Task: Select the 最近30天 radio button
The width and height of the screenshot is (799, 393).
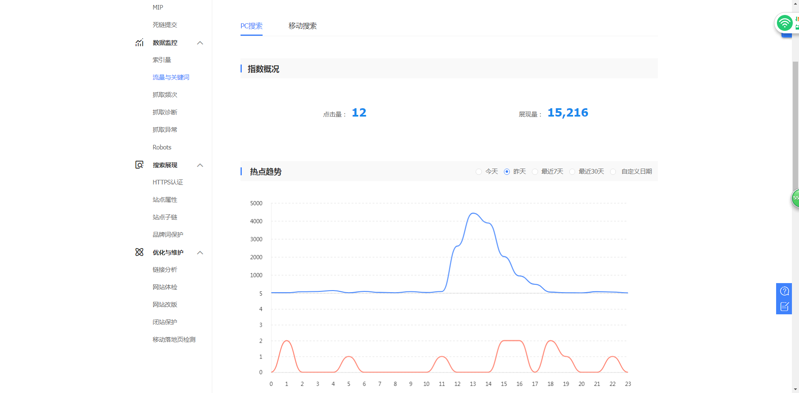Action: [x=572, y=172]
